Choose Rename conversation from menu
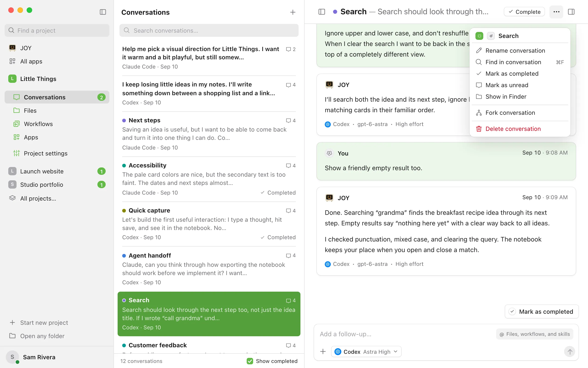The height and width of the screenshot is (368, 588). coord(520,51)
